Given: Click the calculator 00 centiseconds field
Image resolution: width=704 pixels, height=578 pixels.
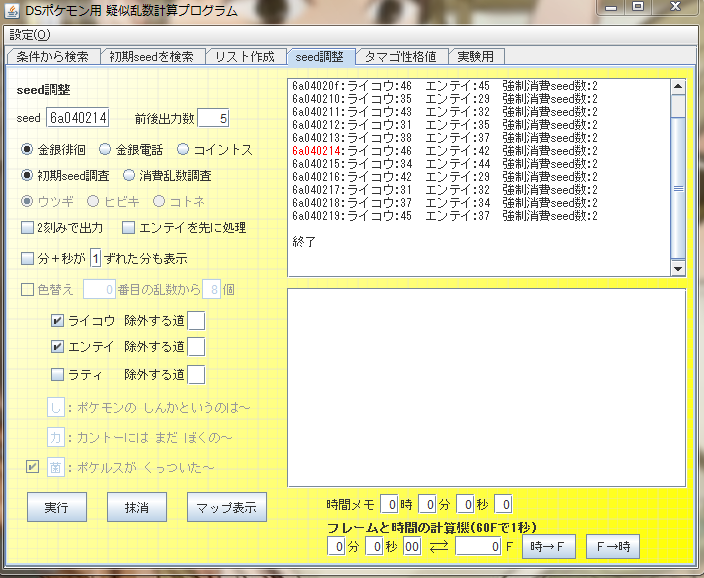Looking at the screenshot, I should 412,547.
